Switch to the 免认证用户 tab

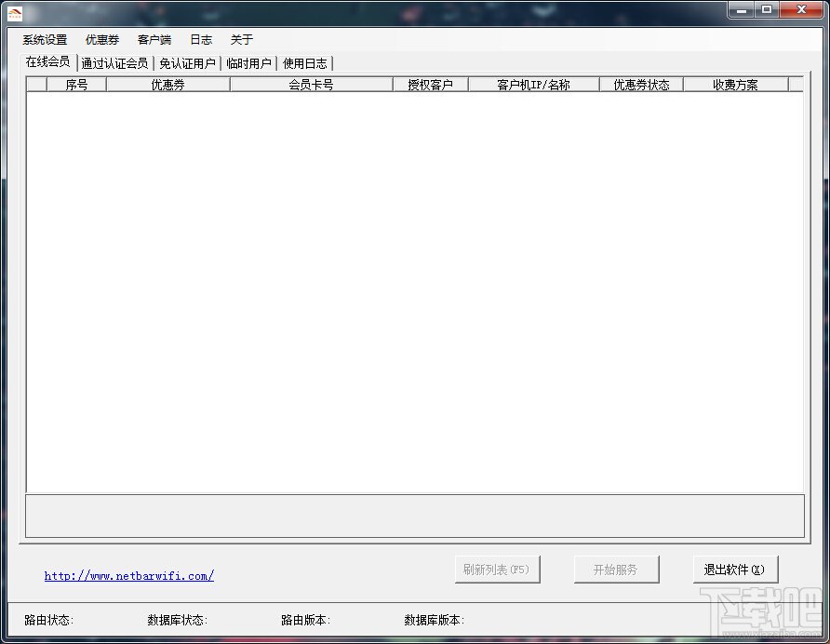pyautogui.click(x=187, y=63)
